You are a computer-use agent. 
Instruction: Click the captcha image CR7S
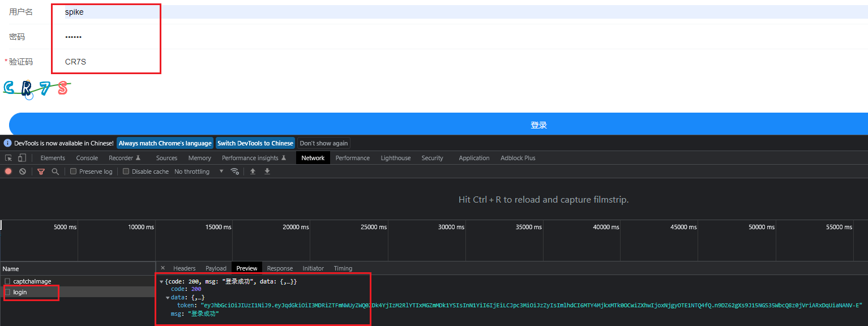(36, 88)
